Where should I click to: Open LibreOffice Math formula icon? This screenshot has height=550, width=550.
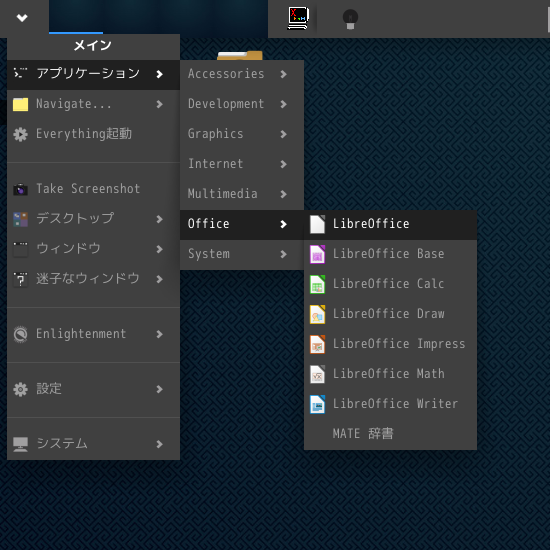tap(317, 374)
